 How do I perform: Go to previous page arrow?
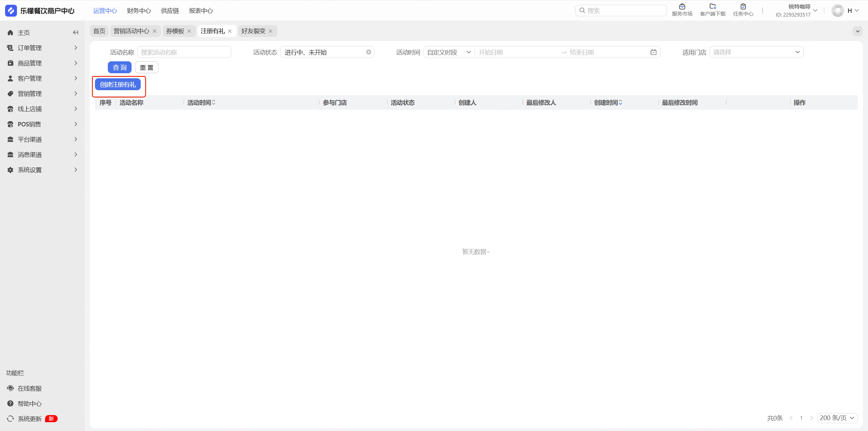tap(791, 418)
